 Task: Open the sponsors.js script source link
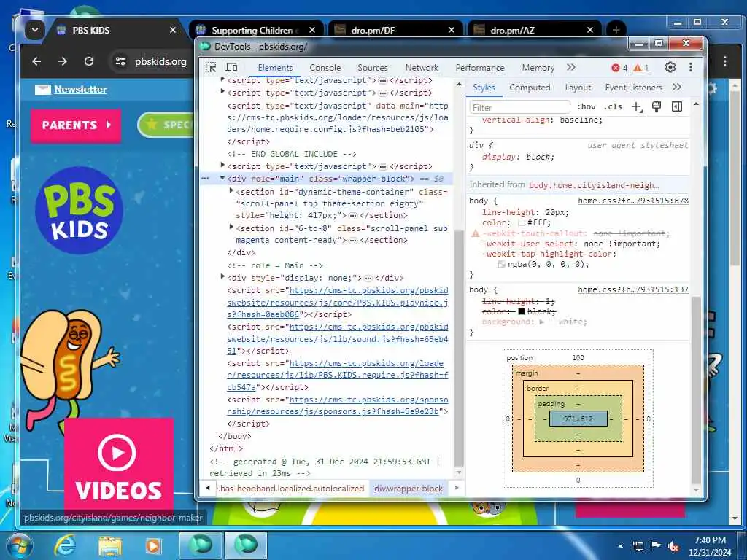337,405
